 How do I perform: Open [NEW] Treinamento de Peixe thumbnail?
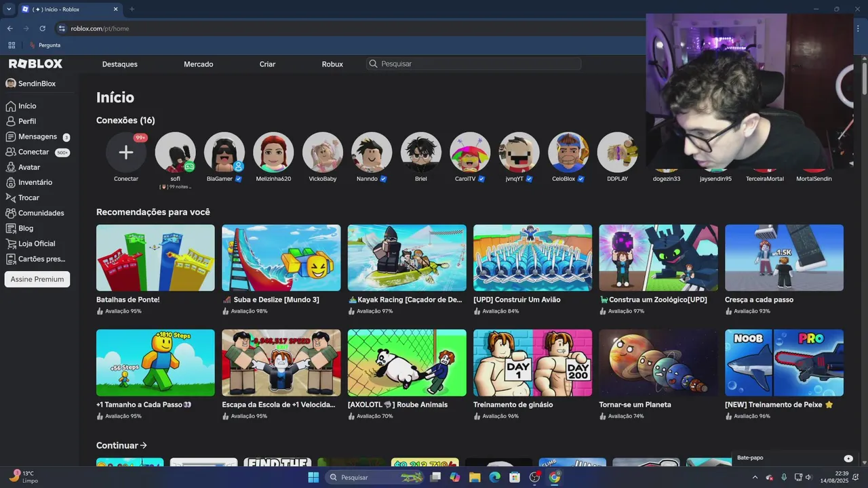784,363
